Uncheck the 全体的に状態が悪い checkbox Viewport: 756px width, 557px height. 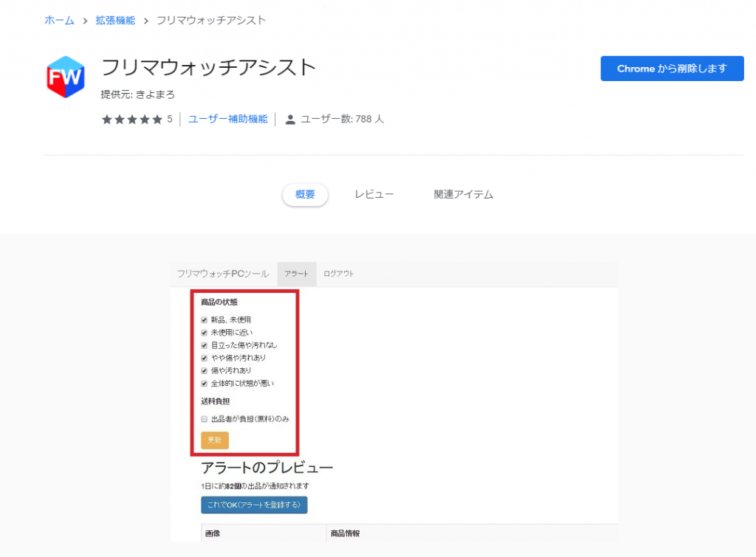tap(205, 384)
